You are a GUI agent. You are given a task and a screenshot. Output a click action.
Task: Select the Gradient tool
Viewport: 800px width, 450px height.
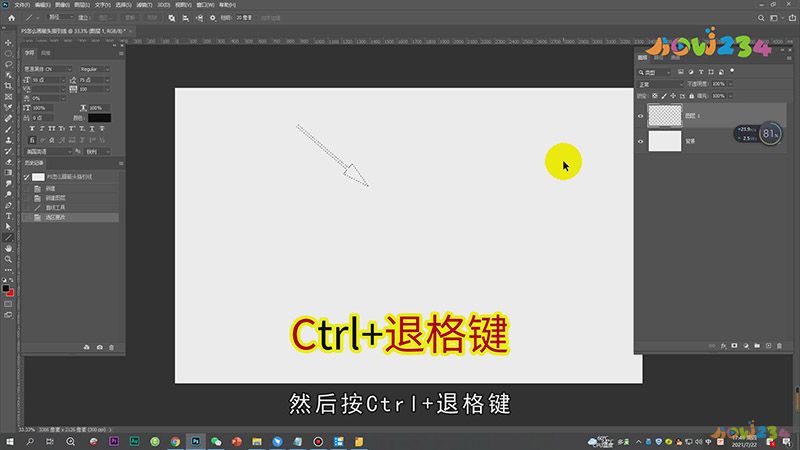tap(8, 172)
